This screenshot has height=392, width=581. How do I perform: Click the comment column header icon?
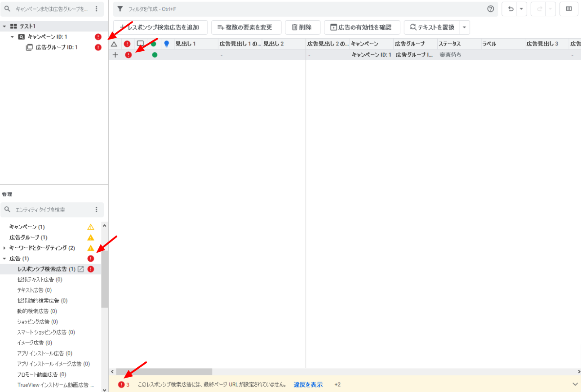click(140, 44)
